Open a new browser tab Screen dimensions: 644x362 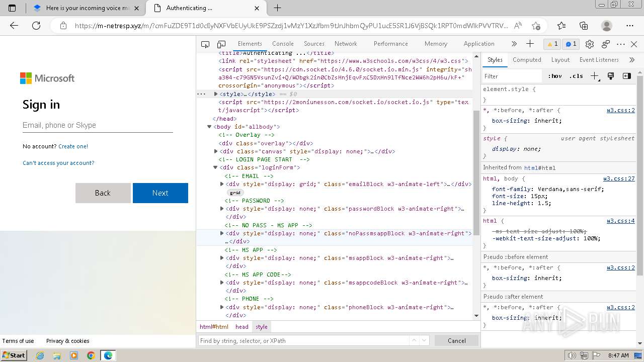click(277, 8)
